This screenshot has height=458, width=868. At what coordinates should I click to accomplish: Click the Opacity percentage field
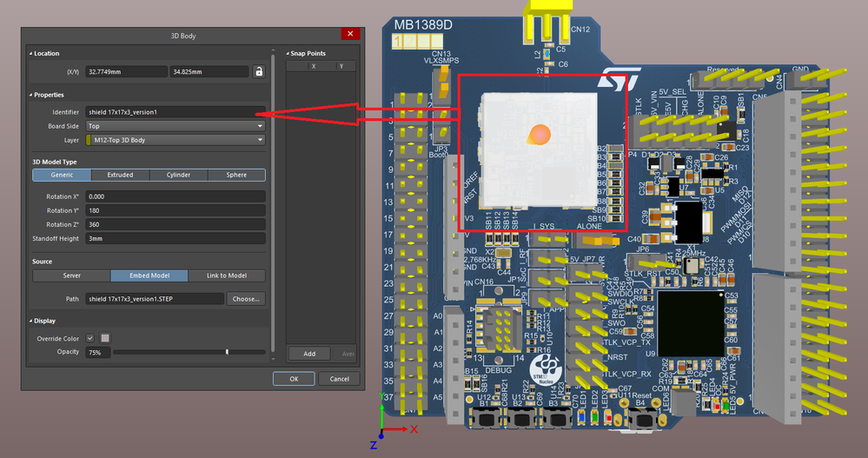pyautogui.click(x=98, y=352)
